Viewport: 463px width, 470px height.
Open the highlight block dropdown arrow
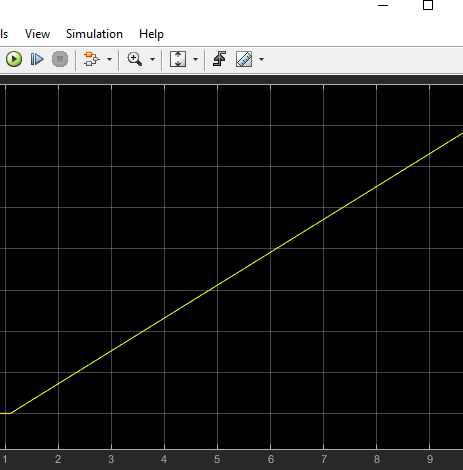109,59
